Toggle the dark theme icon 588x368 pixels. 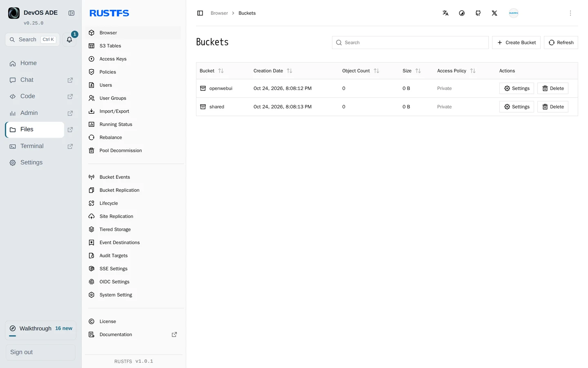(462, 13)
